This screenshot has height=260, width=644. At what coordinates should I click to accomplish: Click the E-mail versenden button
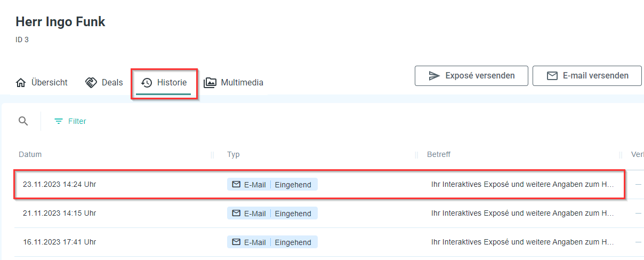586,76
